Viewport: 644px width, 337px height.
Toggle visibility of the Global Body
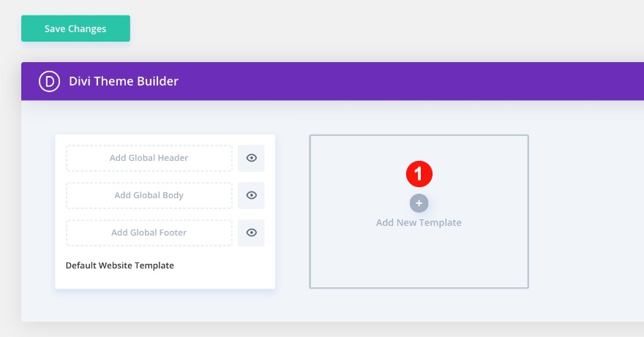251,195
